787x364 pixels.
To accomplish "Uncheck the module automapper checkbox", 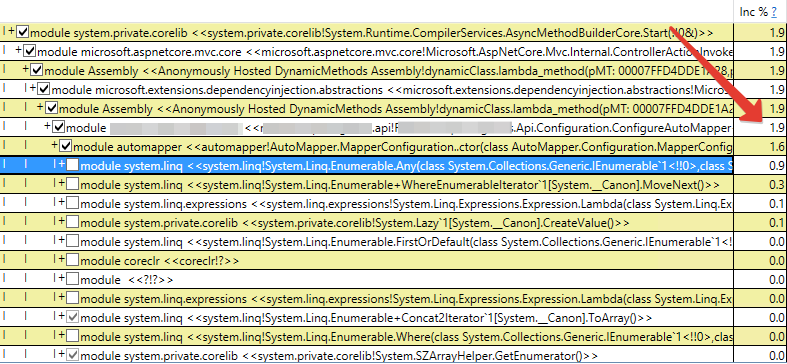I will pos(65,147).
